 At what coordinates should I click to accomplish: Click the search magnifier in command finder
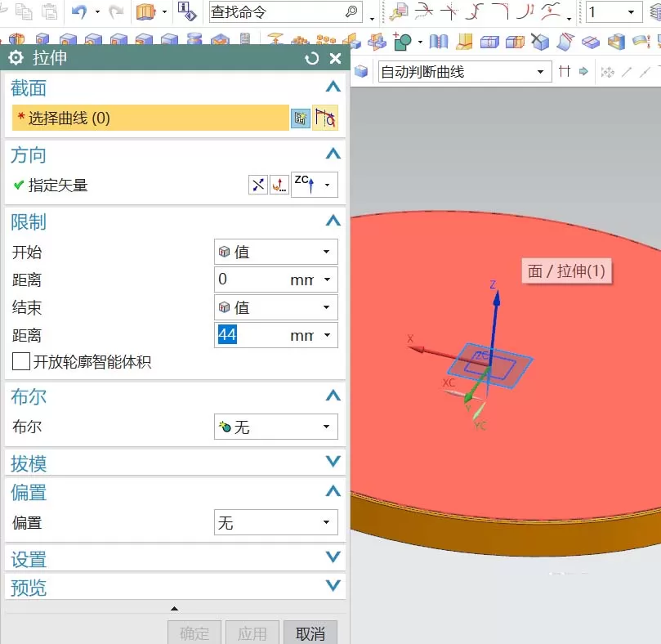[x=351, y=11]
